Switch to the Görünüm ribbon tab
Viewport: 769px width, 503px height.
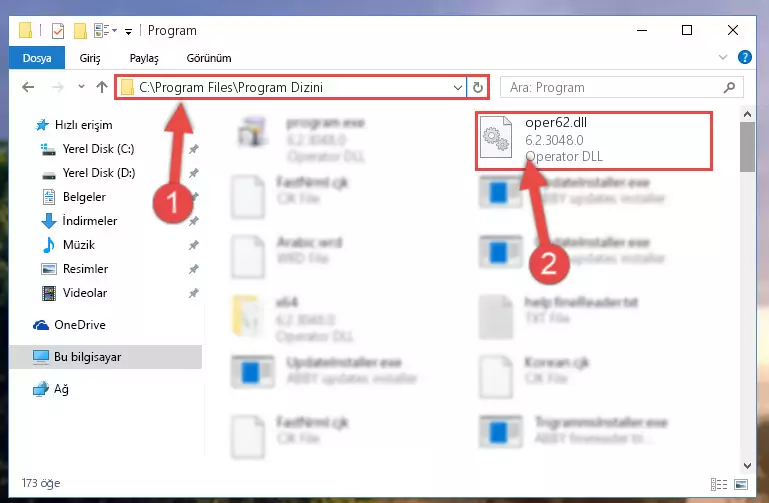[x=209, y=58]
